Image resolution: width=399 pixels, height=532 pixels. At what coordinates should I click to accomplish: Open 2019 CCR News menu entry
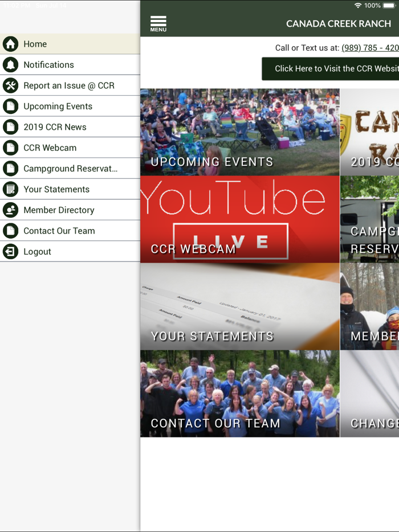pyautogui.click(x=70, y=127)
